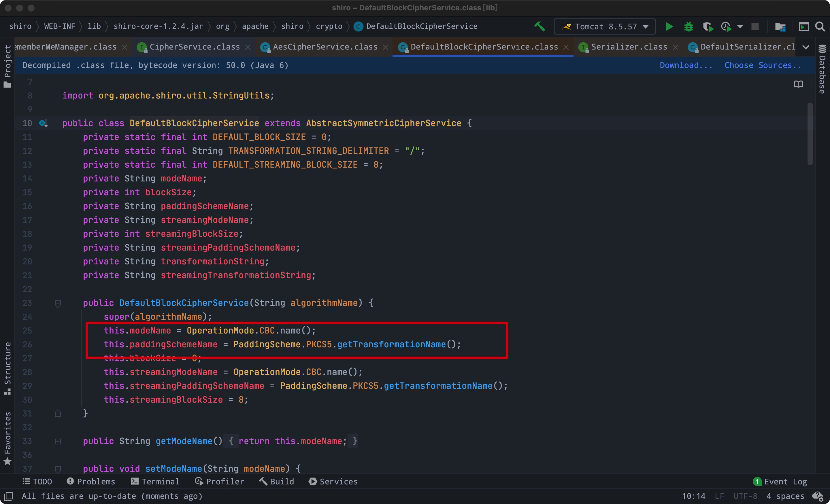Click the fold end marker at line 31
This screenshot has width=830, height=504.
point(58,414)
